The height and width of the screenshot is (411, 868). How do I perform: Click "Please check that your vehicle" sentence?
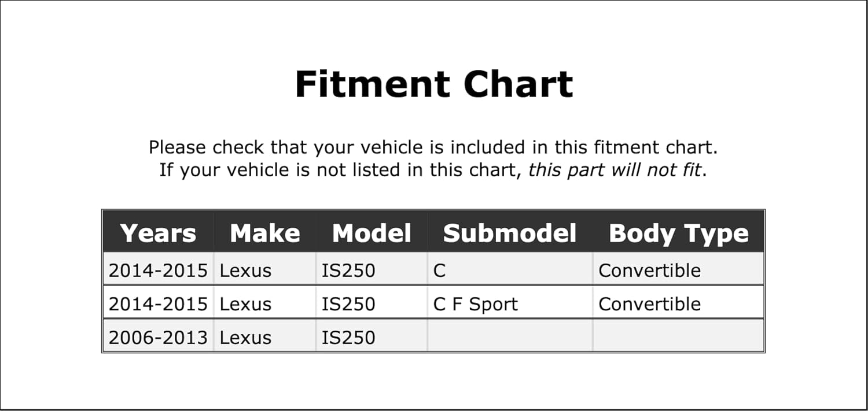point(433,147)
